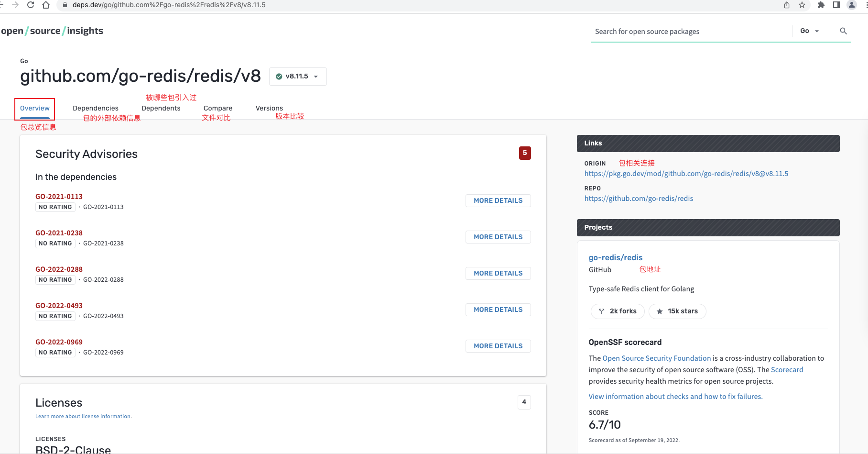The image size is (868, 454).
Task: Open the Dependents tab
Action: click(161, 109)
